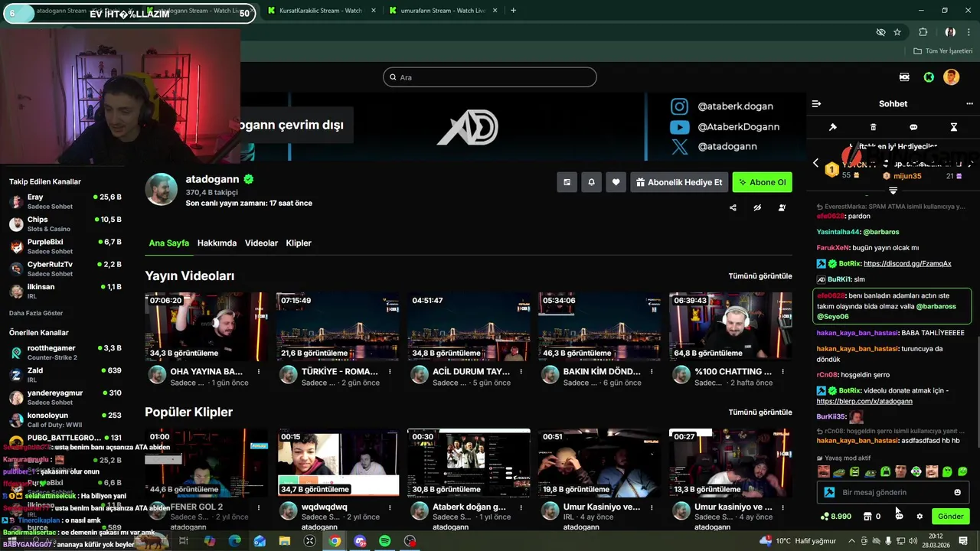The image size is (980, 551).
Task: Open the creator dashboard icon near avatar
Action: pos(905,77)
